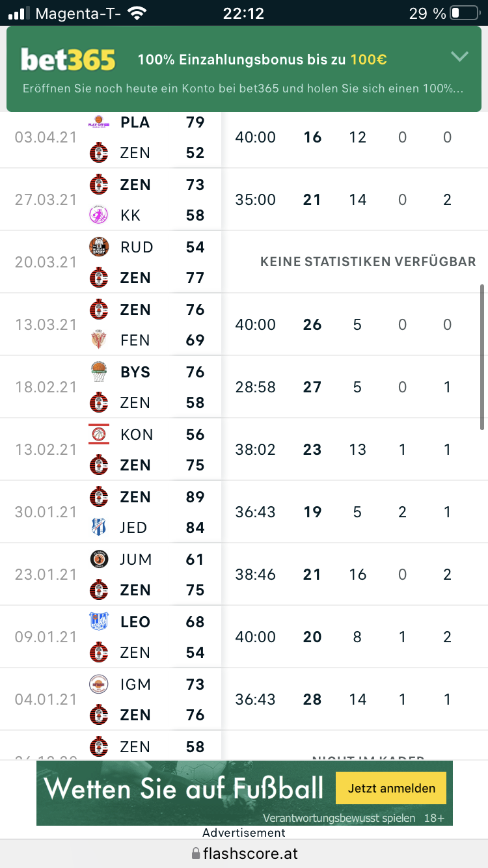
Task: Tap the RUD team logo
Action: pyautogui.click(x=99, y=247)
